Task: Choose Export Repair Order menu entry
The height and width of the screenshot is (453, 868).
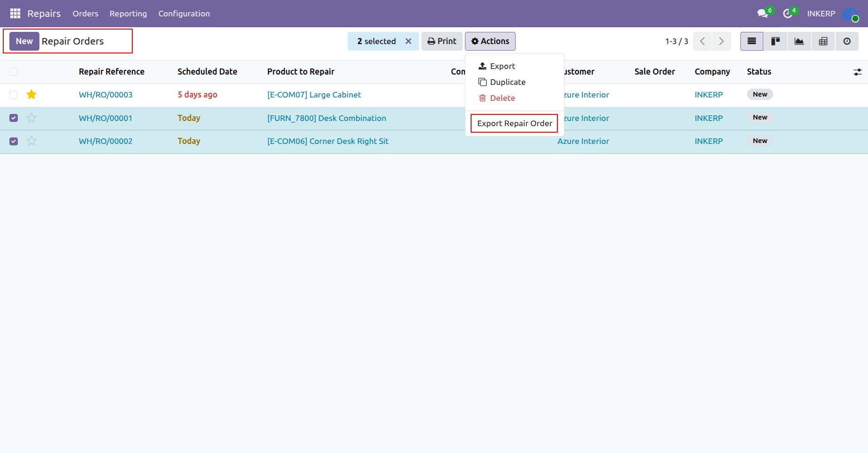Action: click(x=514, y=123)
